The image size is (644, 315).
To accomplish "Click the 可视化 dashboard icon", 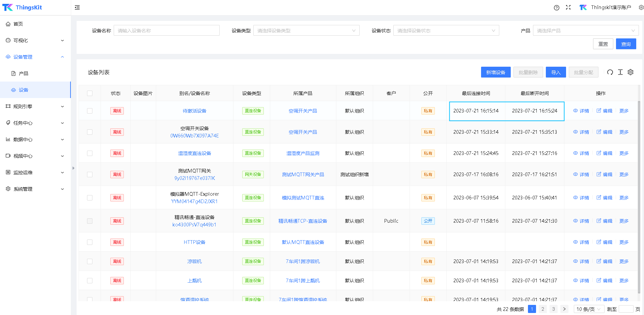I will coord(8,40).
